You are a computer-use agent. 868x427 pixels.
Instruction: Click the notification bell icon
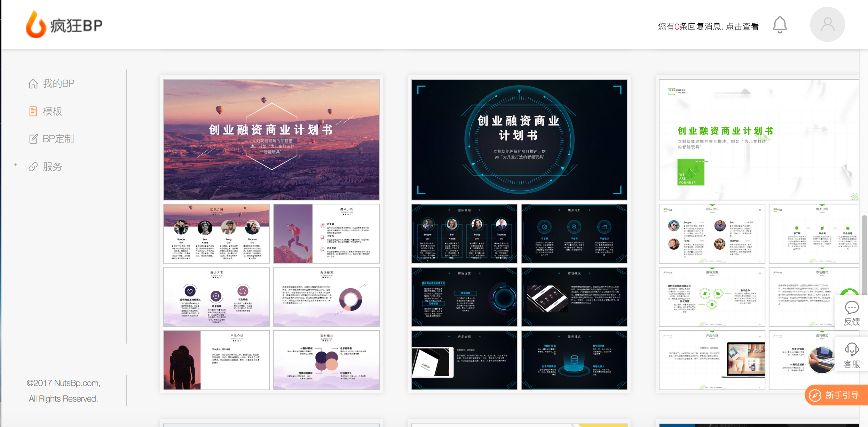point(780,25)
